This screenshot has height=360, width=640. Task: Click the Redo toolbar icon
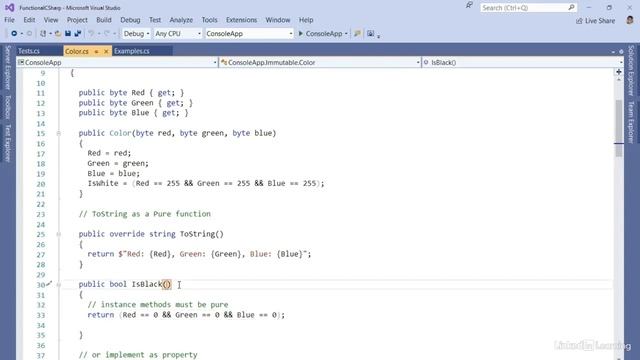click(x=107, y=33)
